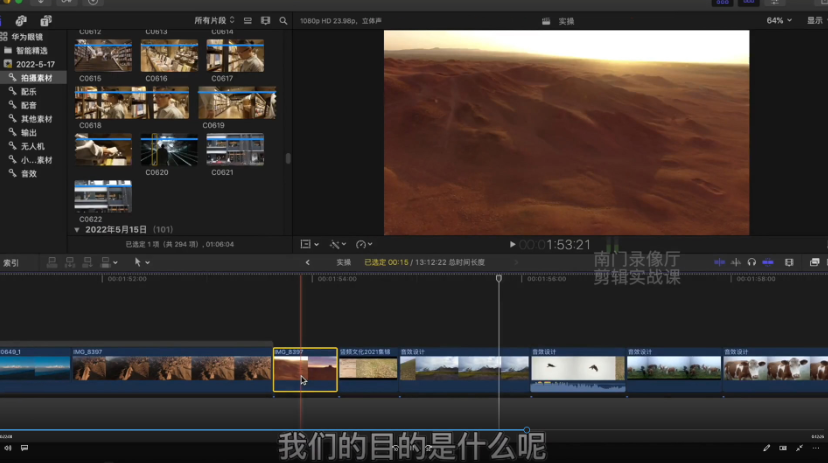Viewport: 828px width, 463px height.
Task: Select the 华为眼镜 library
Action: 27,37
